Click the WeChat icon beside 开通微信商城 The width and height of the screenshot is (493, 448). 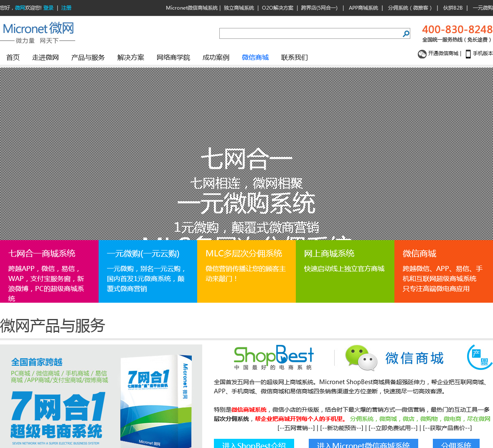point(422,54)
